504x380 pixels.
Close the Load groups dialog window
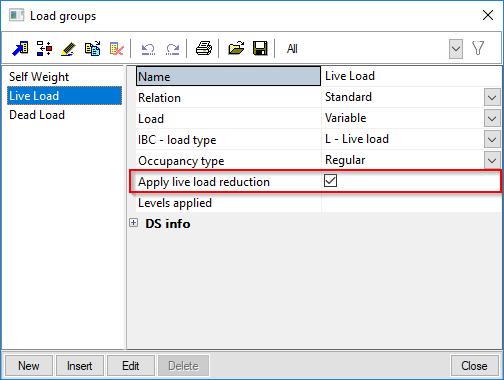tap(488, 15)
